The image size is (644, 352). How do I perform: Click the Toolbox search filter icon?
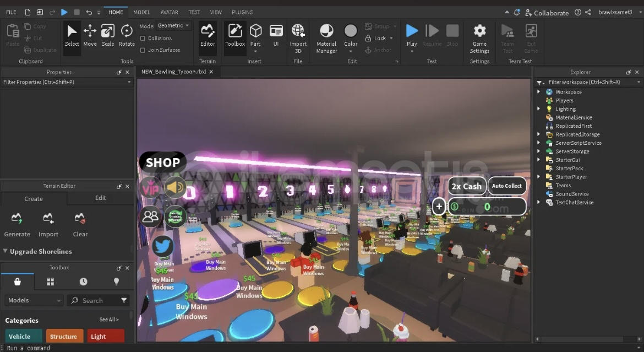pos(124,301)
